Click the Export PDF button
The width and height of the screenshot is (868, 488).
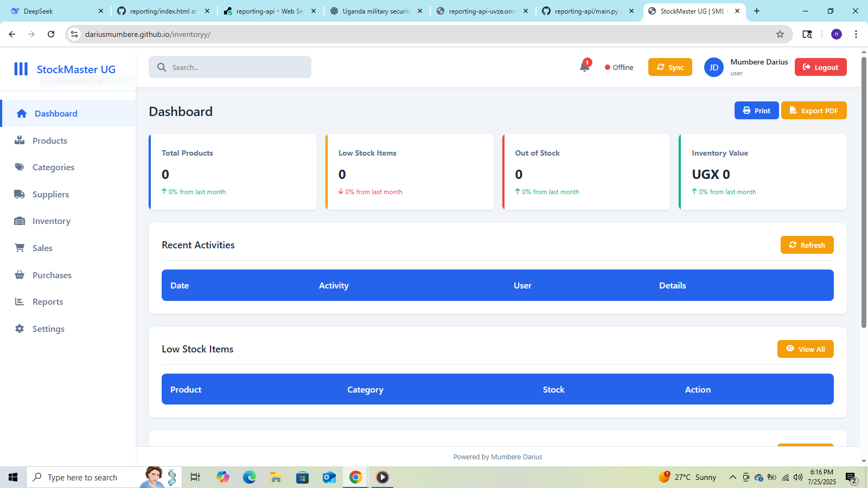(814, 111)
